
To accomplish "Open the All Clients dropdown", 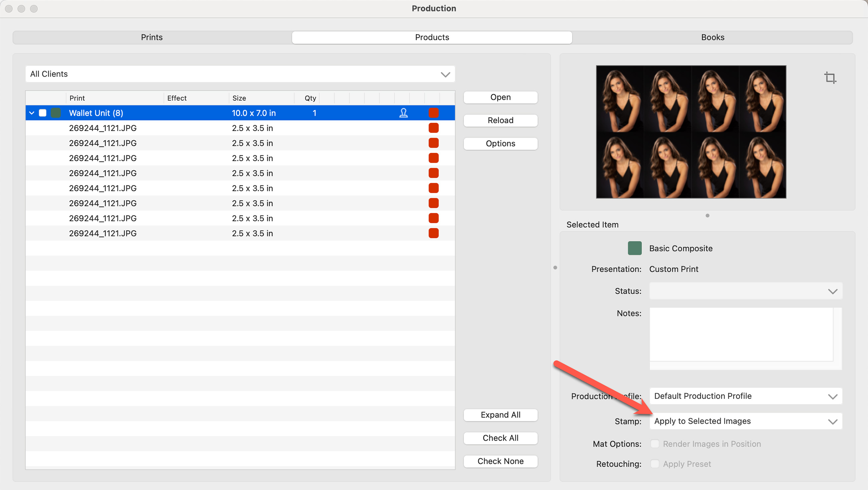I will pos(240,74).
